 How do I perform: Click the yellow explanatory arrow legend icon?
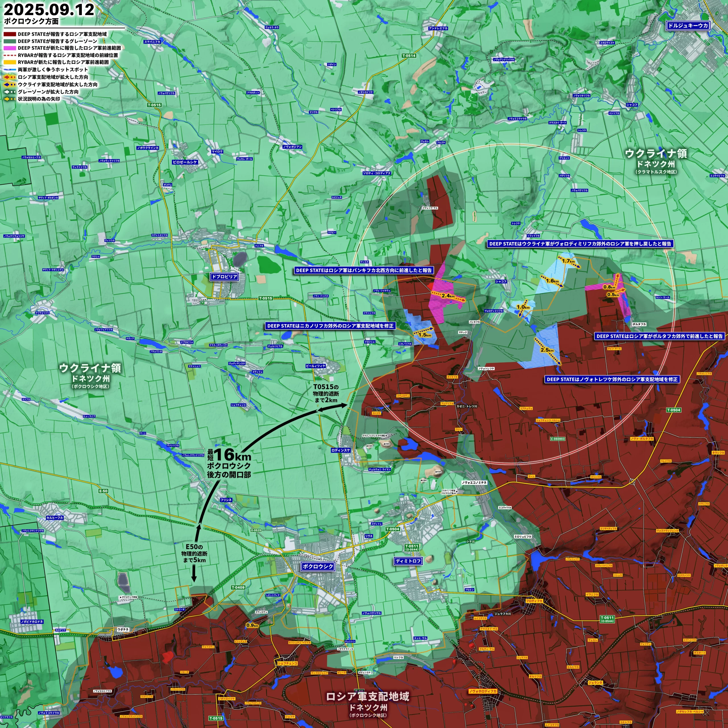[10, 99]
